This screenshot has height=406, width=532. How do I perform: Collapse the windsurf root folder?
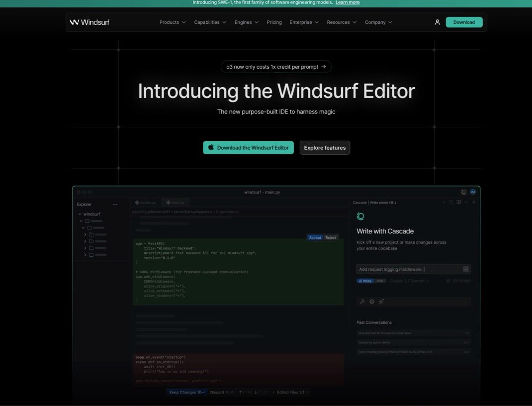80,214
